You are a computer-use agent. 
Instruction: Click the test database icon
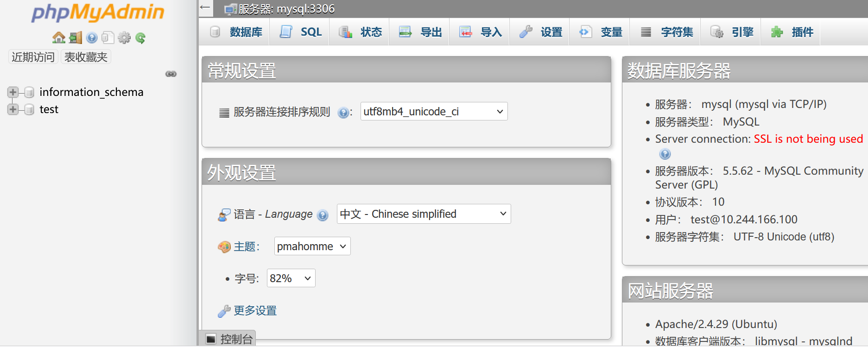(x=29, y=109)
